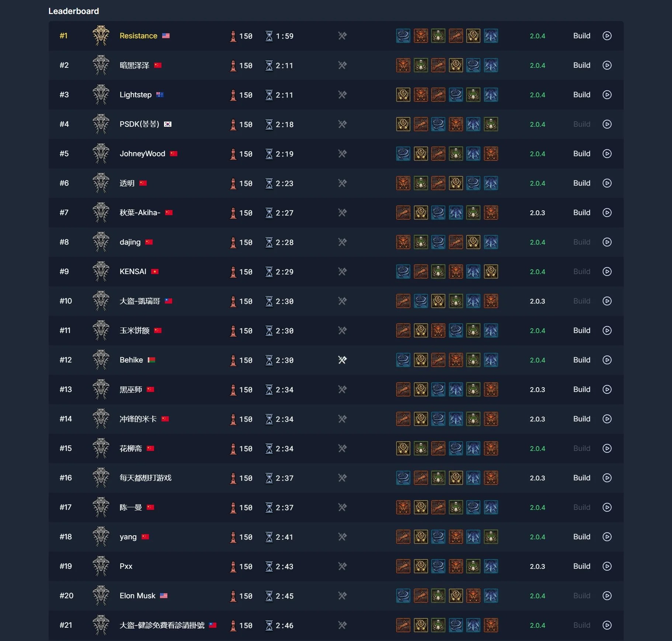Play the replay for Elon Musk
The image size is (672, 641).
(x=607, y=596)
